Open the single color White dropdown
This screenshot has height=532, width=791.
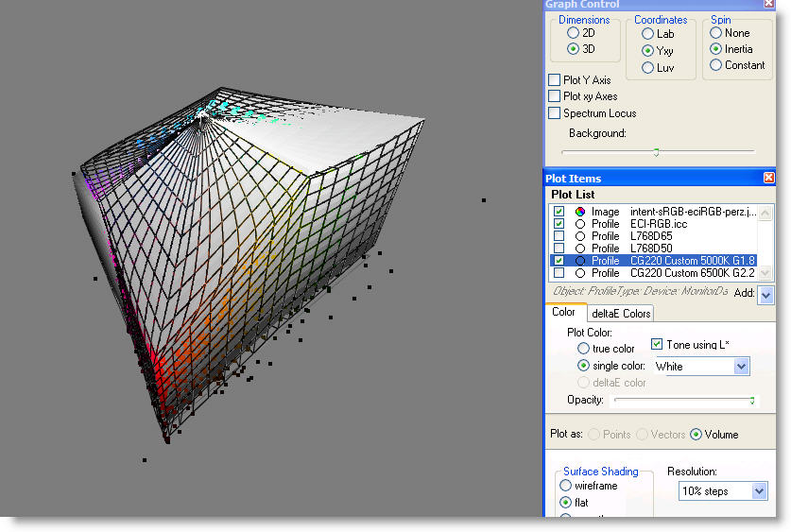(741, 367)
